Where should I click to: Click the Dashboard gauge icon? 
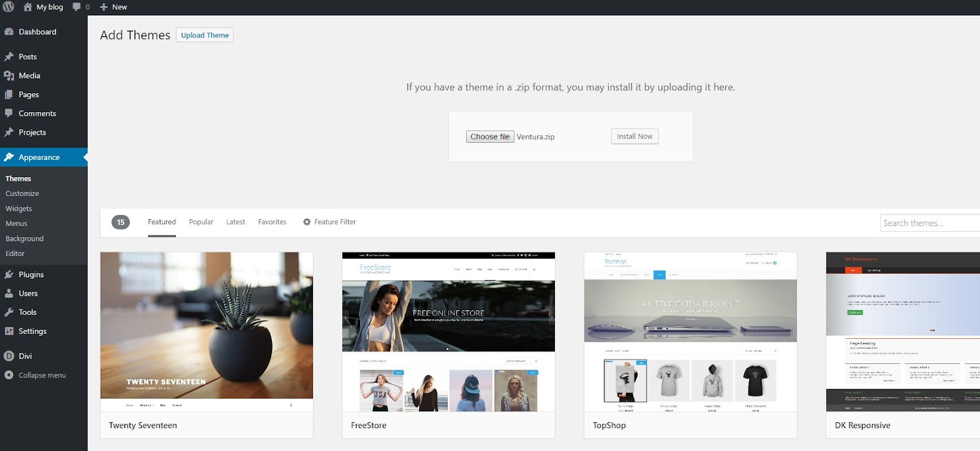click(x=9, y=32)
